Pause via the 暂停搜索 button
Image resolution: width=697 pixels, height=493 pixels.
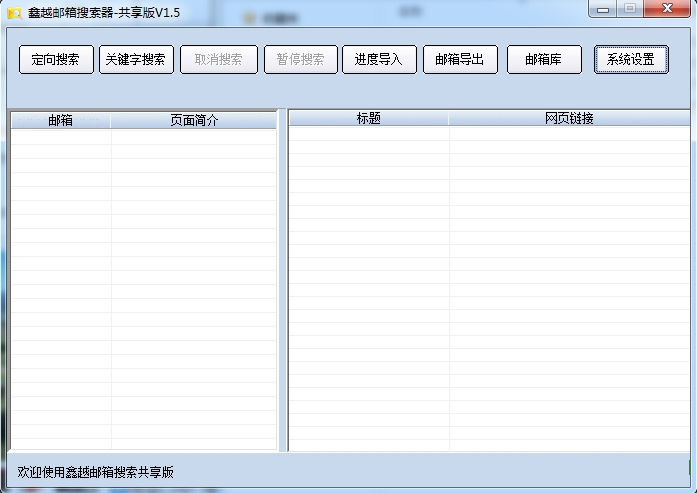click(300, 59)
